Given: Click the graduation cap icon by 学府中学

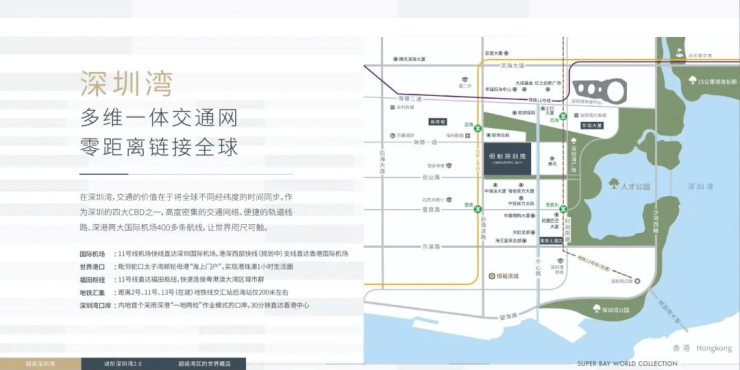Looking at the screenshot, I should 449,166.
